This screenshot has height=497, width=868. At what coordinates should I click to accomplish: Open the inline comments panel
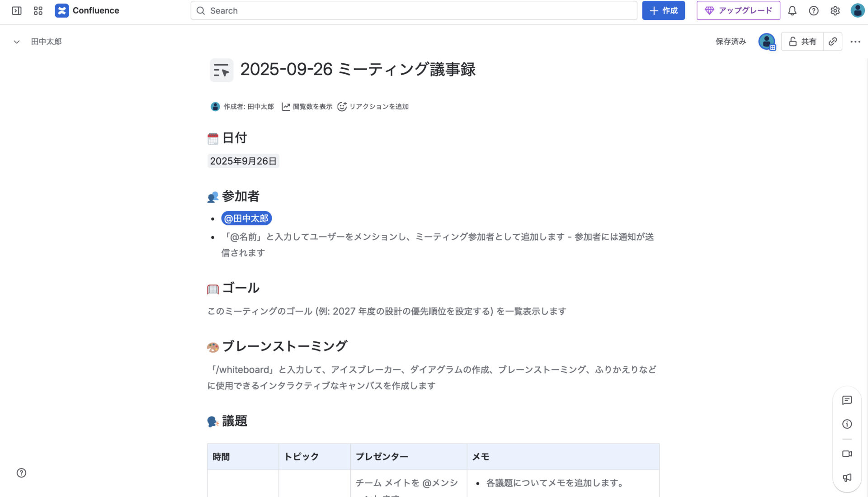tap(847, 400)
